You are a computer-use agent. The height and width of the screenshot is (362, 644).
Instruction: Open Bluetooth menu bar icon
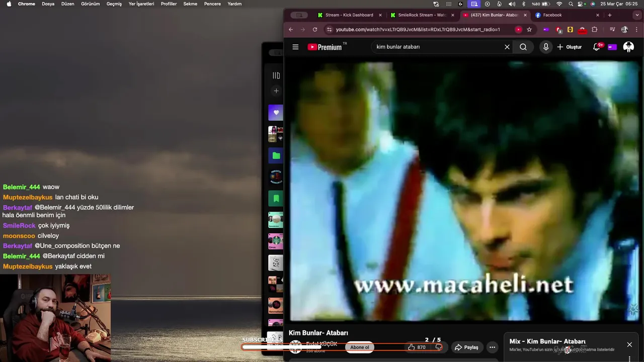point(523,4)
